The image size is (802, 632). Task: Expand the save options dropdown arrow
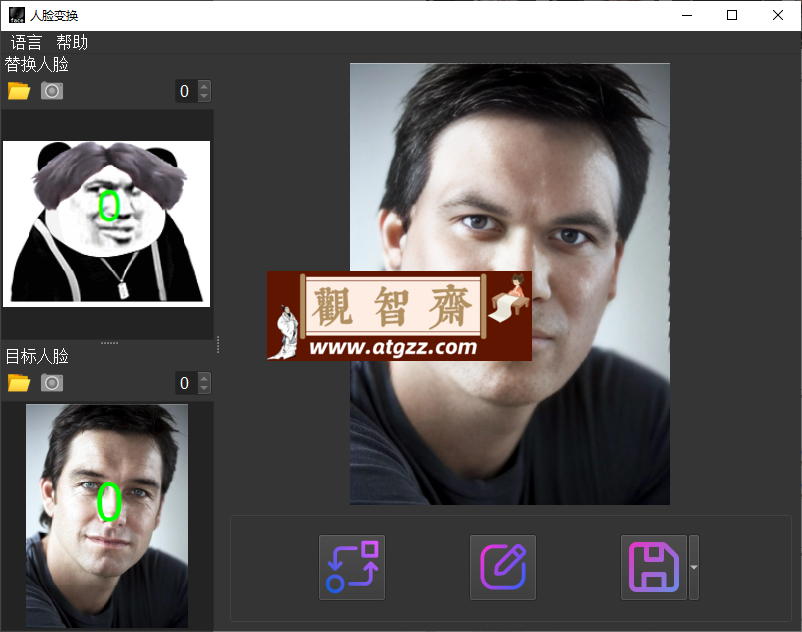pos(694,567)
